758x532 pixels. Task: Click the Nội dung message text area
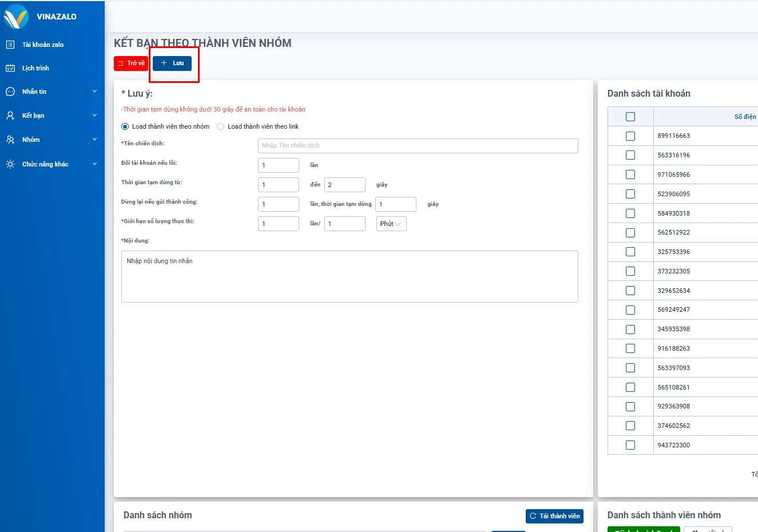pyautogui.click(x=350, y=276)
